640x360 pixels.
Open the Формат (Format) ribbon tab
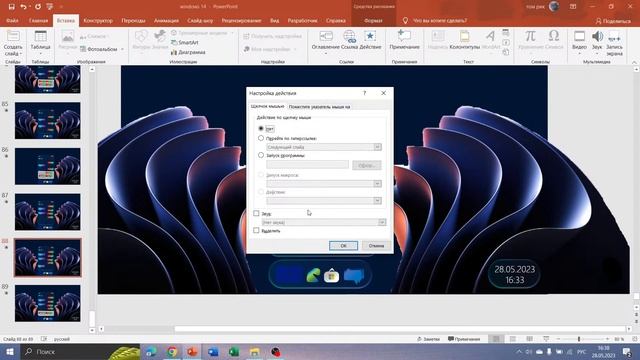click(x=373, y=20)
